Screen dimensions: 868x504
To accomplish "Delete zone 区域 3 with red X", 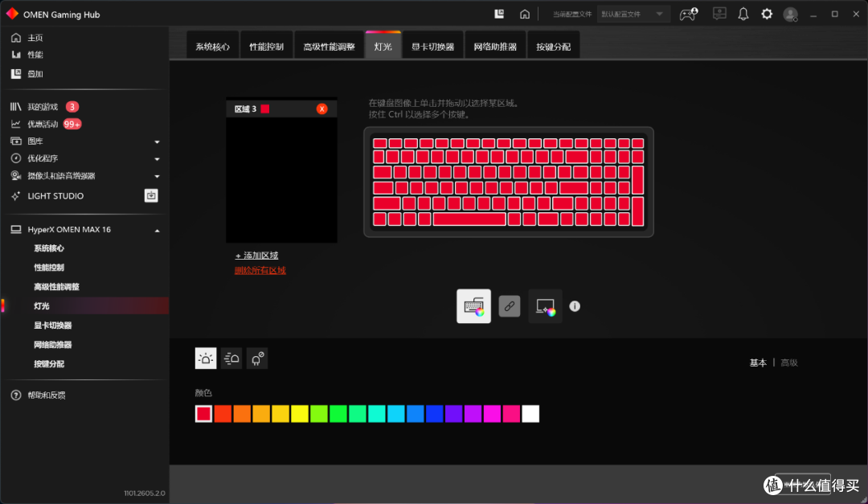I will pyautogui.click(x=321, y=109).
